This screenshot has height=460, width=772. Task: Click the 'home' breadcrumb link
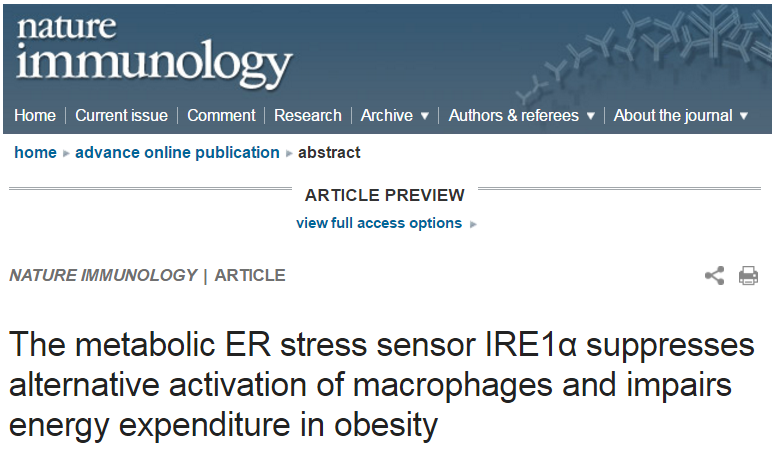click(35, 153)
